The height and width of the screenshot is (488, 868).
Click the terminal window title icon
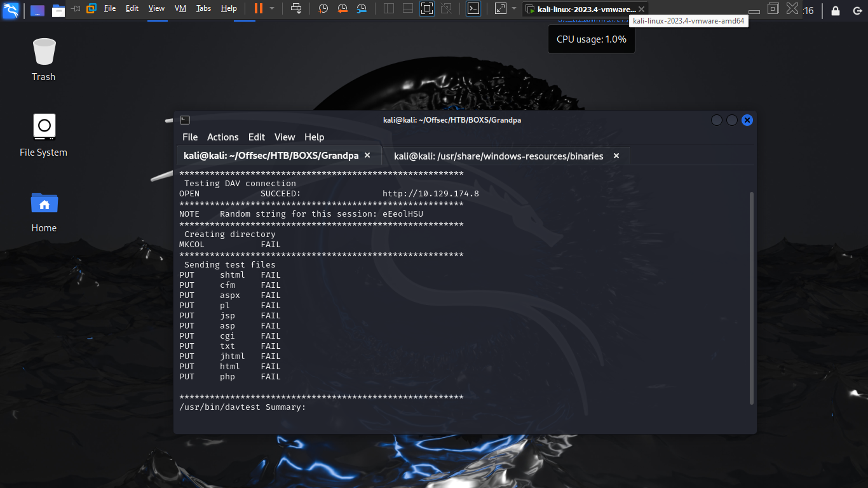tap(185, 119)
